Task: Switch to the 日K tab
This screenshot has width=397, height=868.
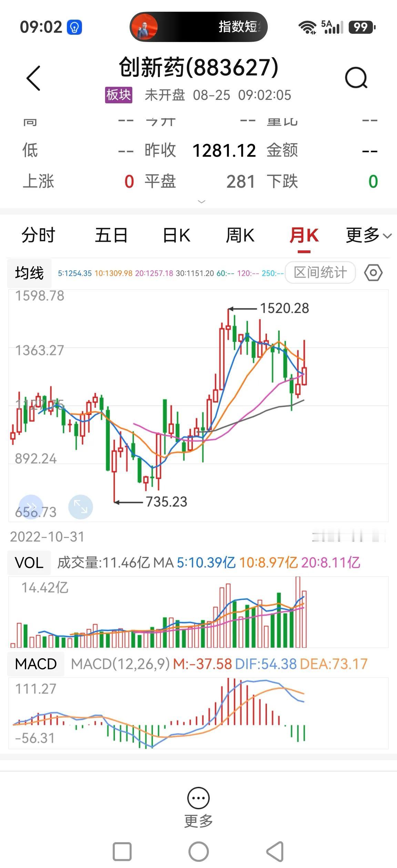Action: [x=176, y=236]
